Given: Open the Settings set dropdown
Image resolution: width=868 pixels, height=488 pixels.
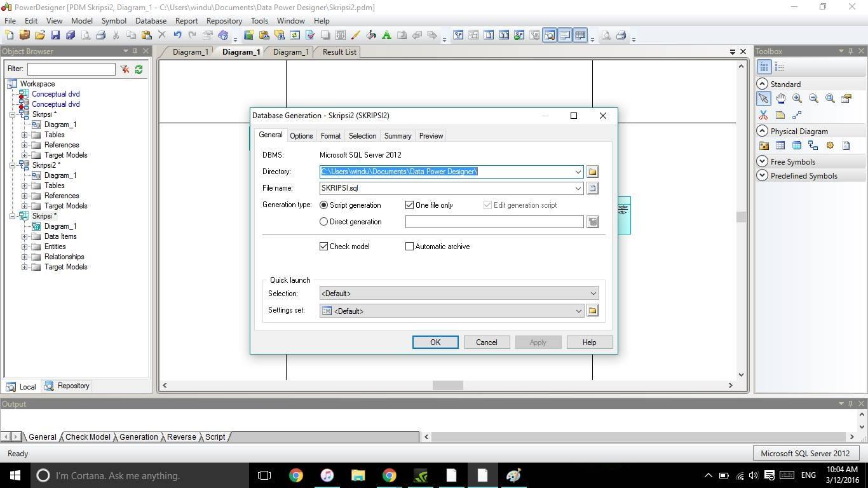Looking at the screenshot, I should tap(451, 311).
